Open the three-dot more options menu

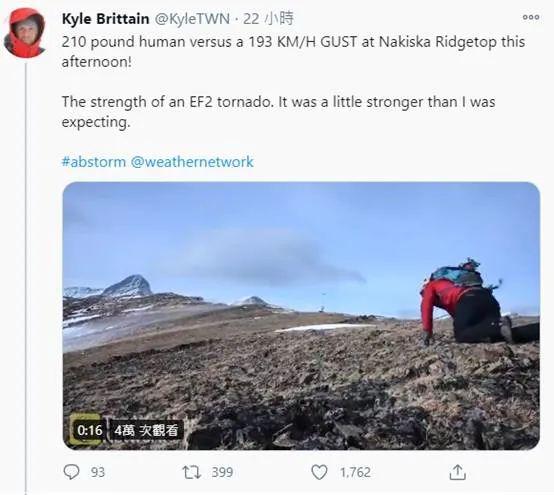[531, 17]
